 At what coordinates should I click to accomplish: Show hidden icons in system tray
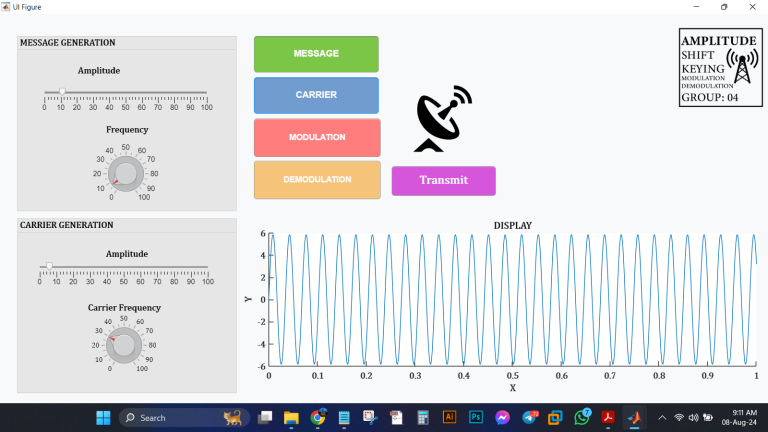click(661, 417)
